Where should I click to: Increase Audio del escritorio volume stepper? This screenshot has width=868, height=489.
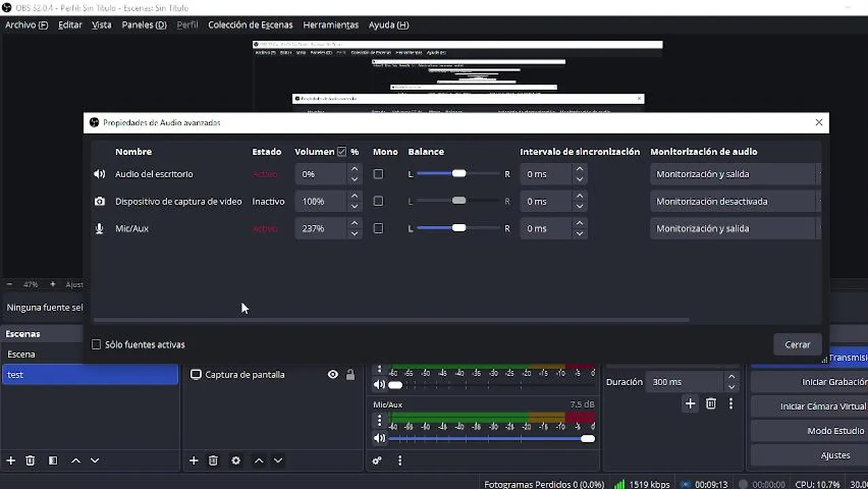pyautogui.click(x=355, y=168)
